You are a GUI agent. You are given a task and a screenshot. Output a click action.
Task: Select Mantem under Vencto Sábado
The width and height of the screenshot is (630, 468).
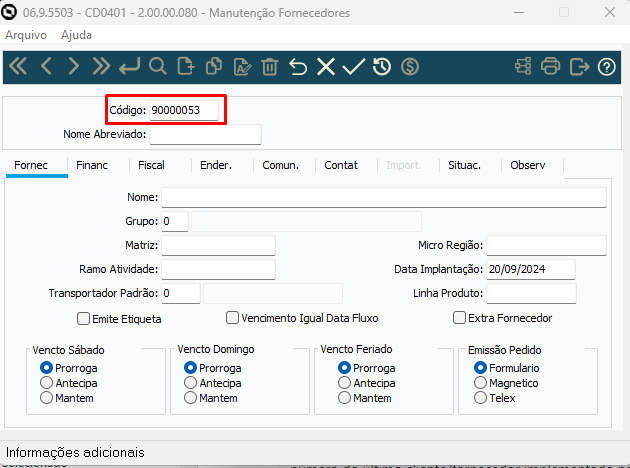pyautogui.click(x=46, y=398)
